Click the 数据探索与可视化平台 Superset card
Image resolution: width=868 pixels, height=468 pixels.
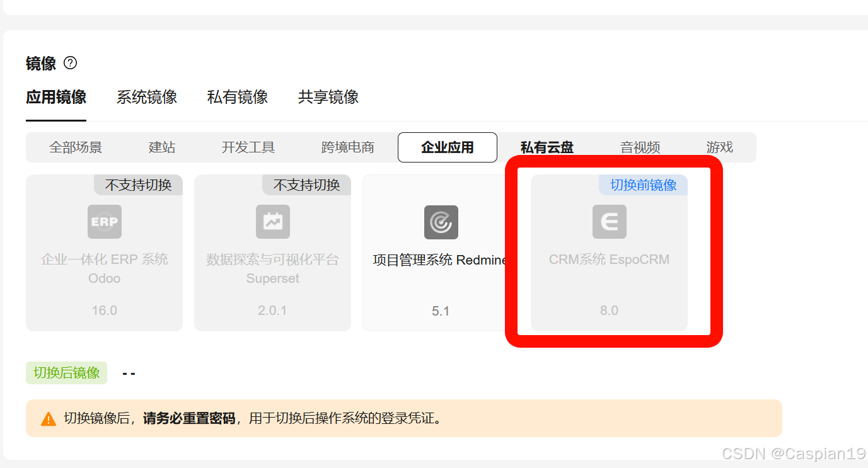pos(272,253)
